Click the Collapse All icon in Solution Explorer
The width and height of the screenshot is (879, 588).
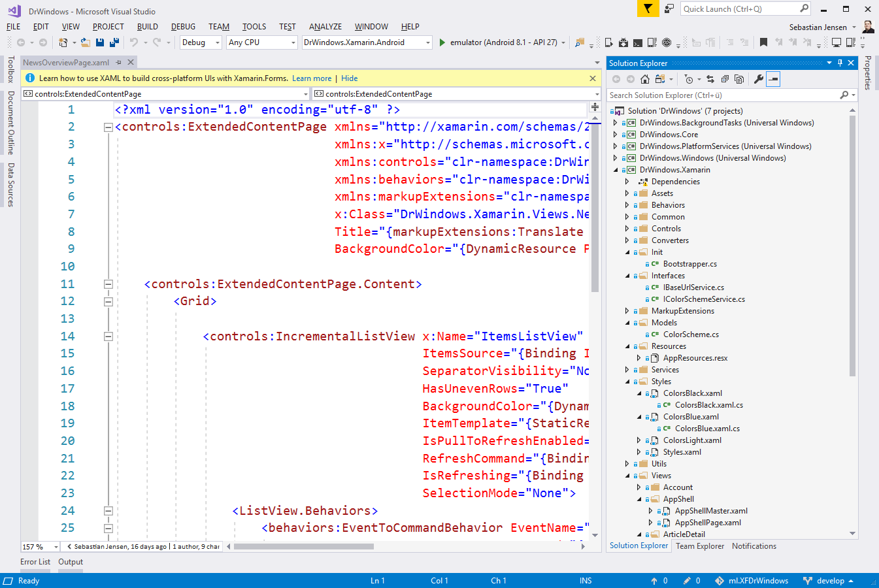[725, 79]
